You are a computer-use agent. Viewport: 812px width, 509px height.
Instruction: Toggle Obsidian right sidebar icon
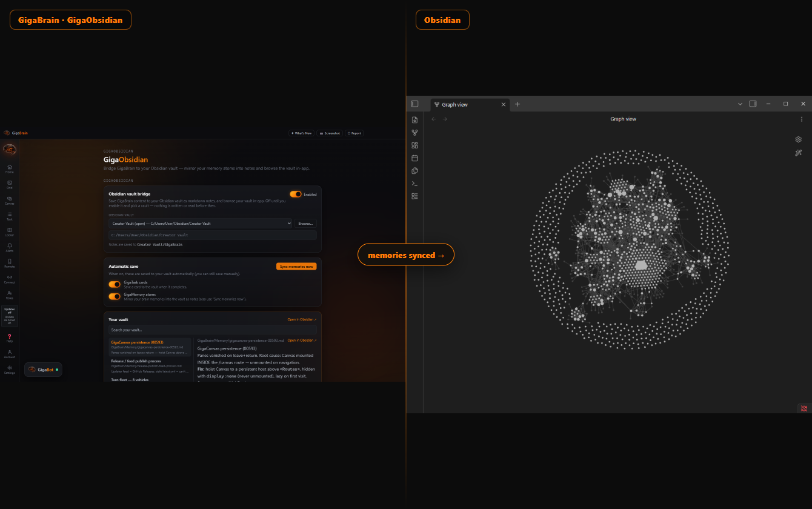[753, 104]
